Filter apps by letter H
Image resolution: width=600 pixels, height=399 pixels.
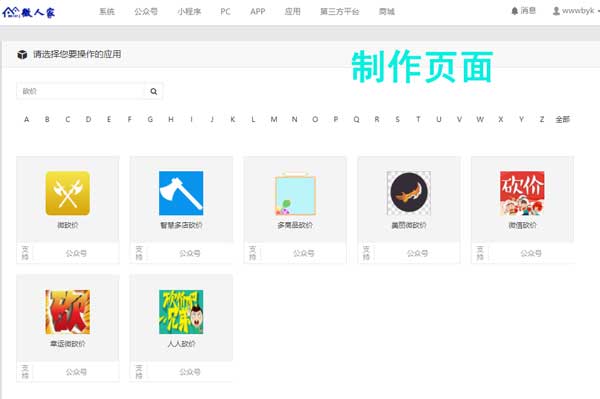point(171,119)
